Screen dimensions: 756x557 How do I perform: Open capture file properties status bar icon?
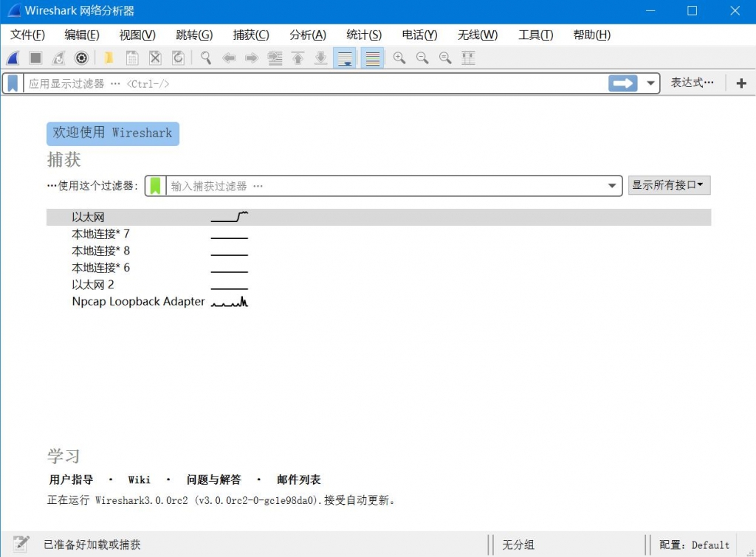click(21, 544)
